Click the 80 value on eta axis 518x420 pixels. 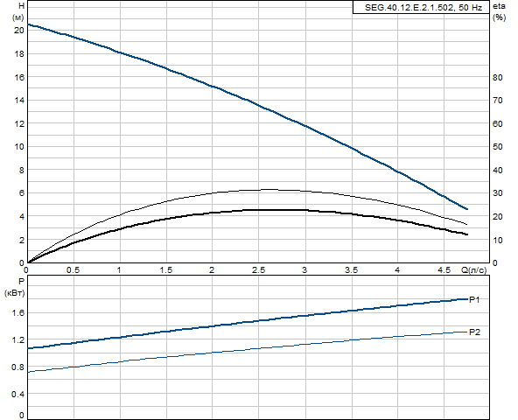pyautogui.click(x=498, y=77)
